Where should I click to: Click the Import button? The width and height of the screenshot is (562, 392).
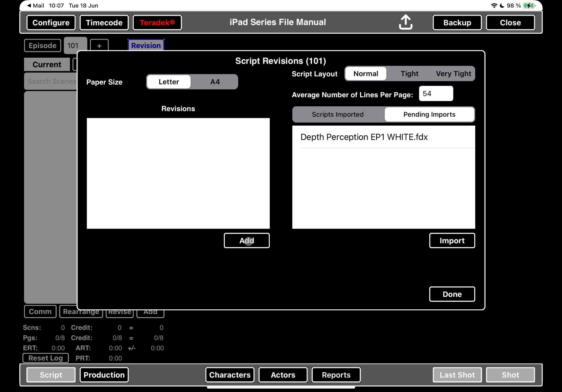click(452, 240)
